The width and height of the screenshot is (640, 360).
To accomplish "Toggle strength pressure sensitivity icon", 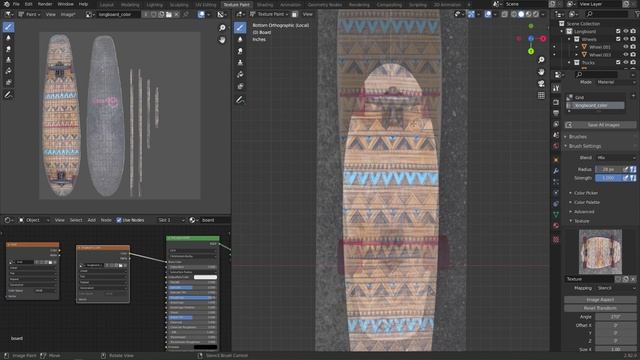I will [633, 178].
